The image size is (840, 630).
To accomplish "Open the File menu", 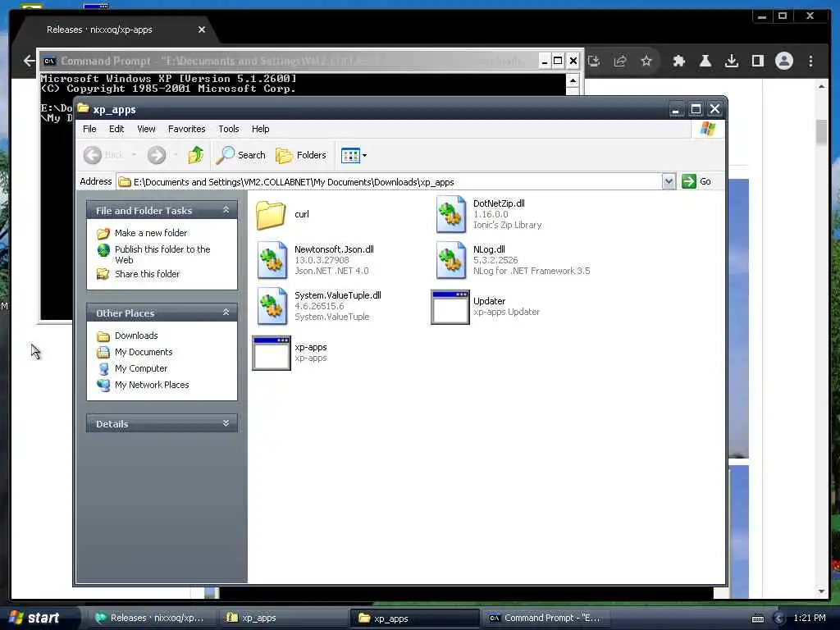I will [x=89, y=129].
